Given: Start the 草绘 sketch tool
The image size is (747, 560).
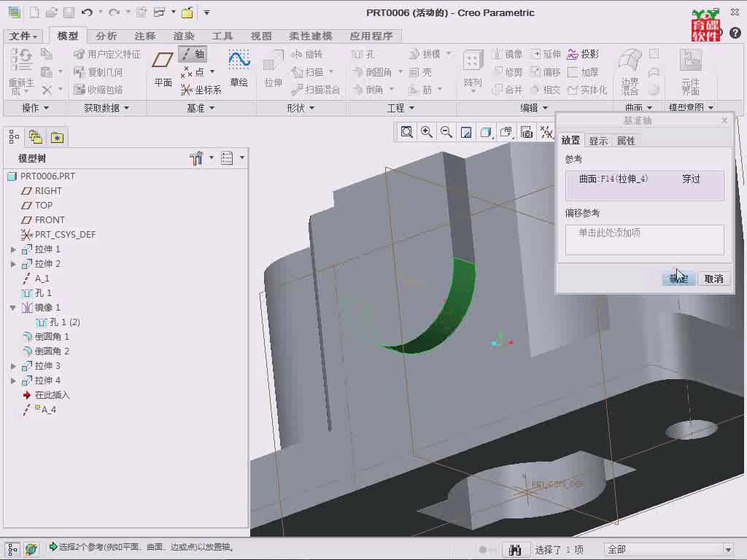Looking at the screenshot, I should coord(239,68).
